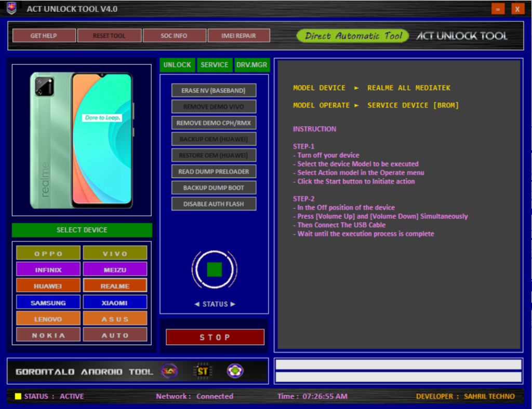Click the lower progress bar

[398, 377]
